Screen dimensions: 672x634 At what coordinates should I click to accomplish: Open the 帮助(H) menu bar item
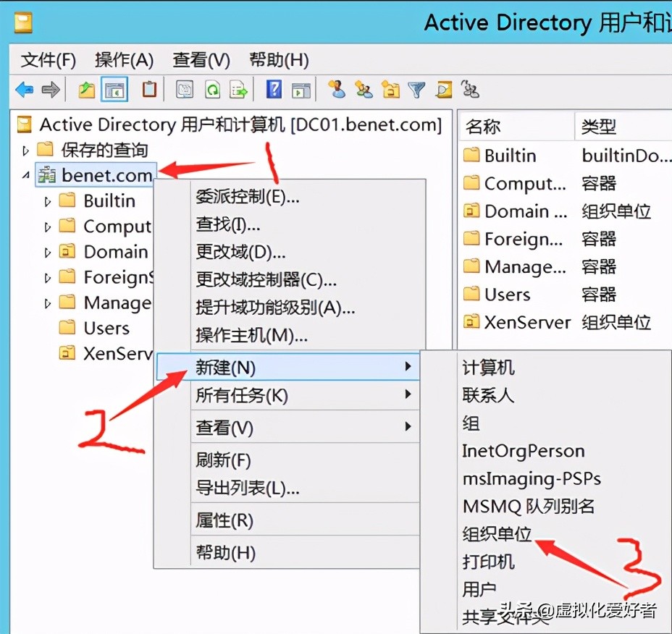279,60
